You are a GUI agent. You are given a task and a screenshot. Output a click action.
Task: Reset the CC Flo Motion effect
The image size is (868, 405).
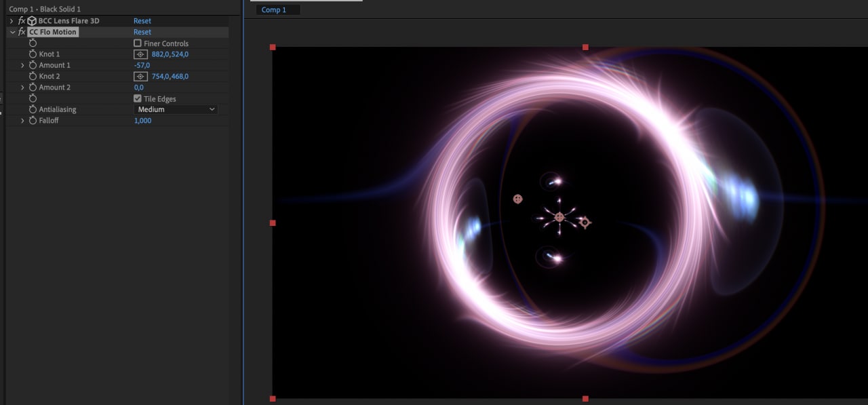(x=142, y=32)
